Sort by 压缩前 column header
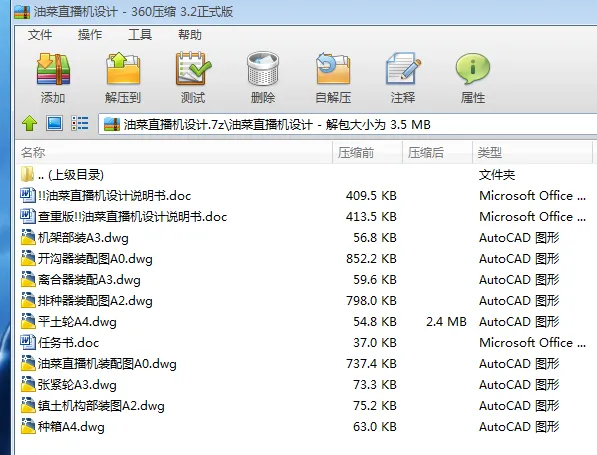Viewport: 597px width, 455px height. point(367,153)
